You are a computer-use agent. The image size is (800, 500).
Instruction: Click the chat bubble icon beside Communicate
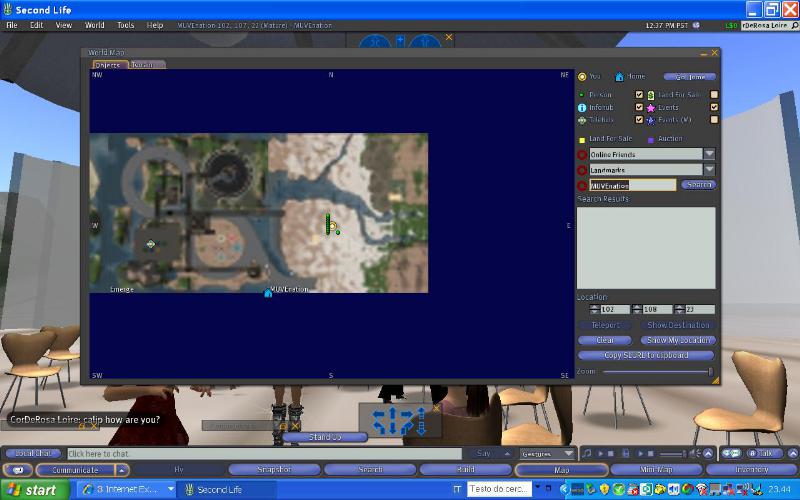tap(18, 470)
